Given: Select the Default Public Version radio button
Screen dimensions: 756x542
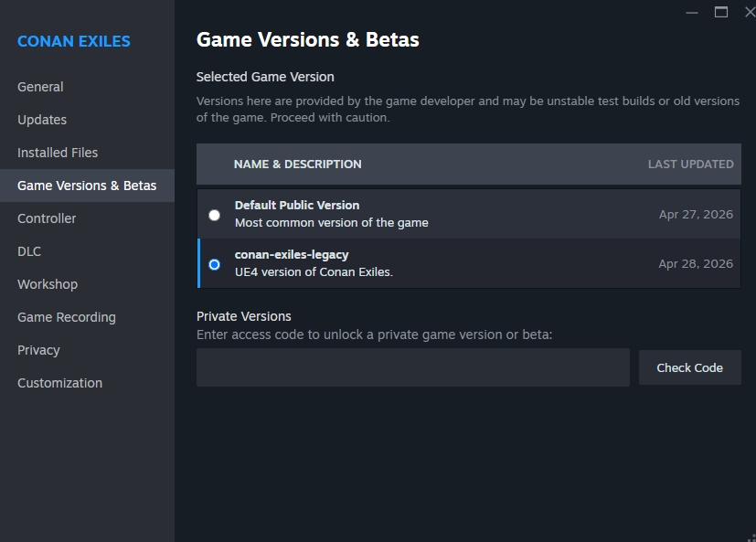Looking at the screenshot, I should 215,215.
